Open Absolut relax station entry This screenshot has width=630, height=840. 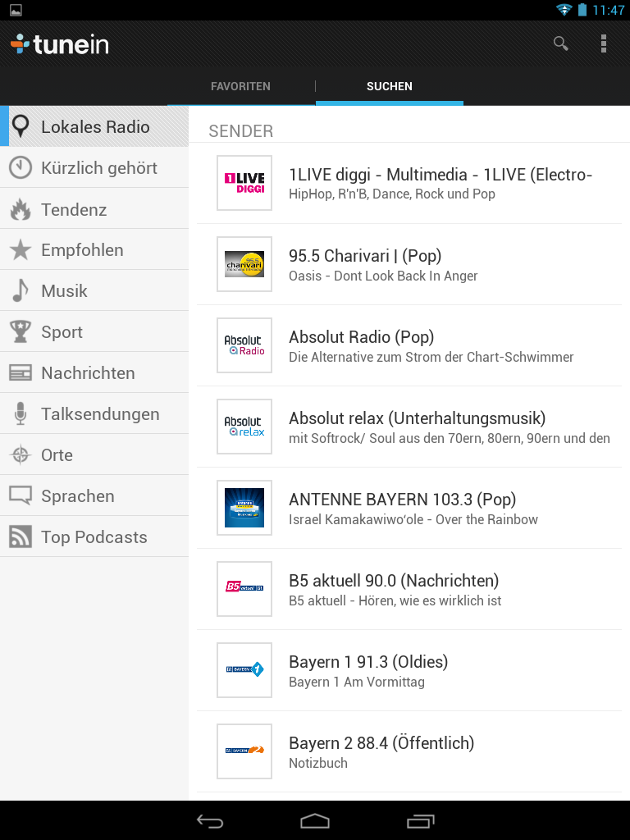[409, 427]
